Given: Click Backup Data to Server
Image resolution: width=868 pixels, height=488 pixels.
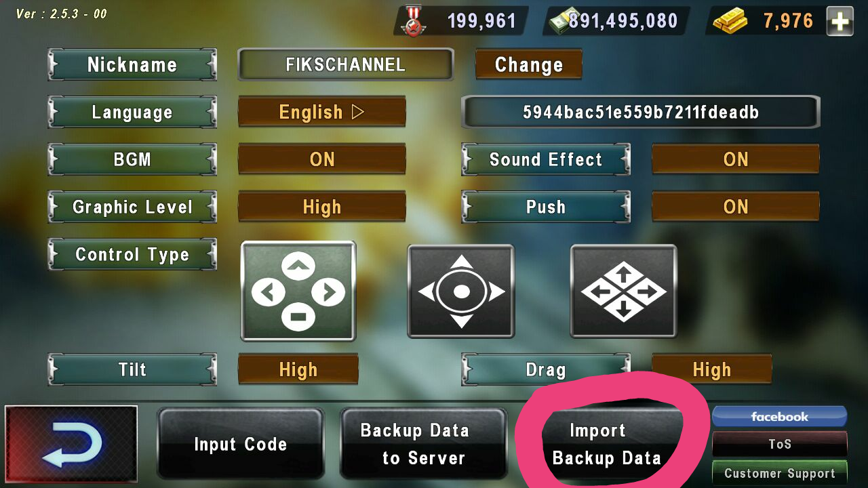Looking at the screenshot, I should [x=423, y=444].
